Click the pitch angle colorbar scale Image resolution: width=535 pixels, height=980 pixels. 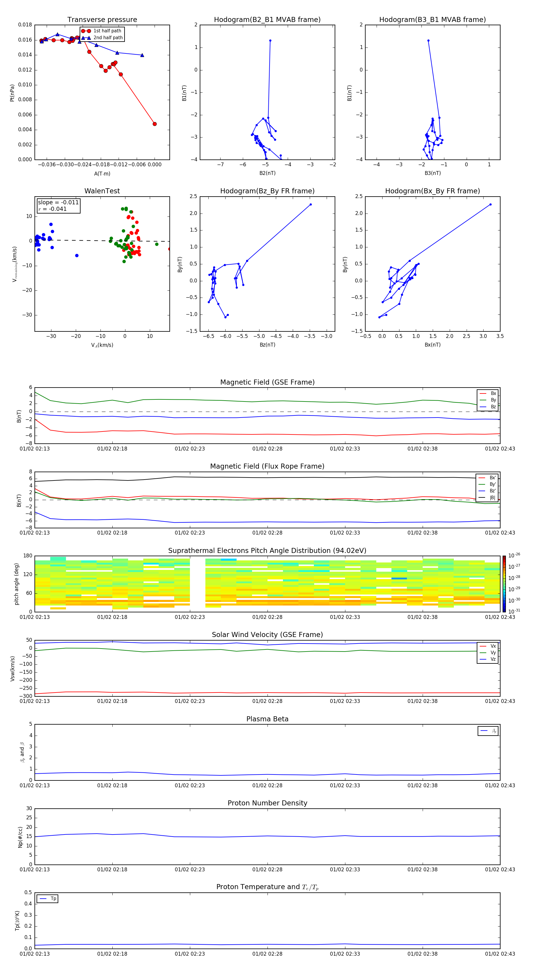(x=504, y=584)
